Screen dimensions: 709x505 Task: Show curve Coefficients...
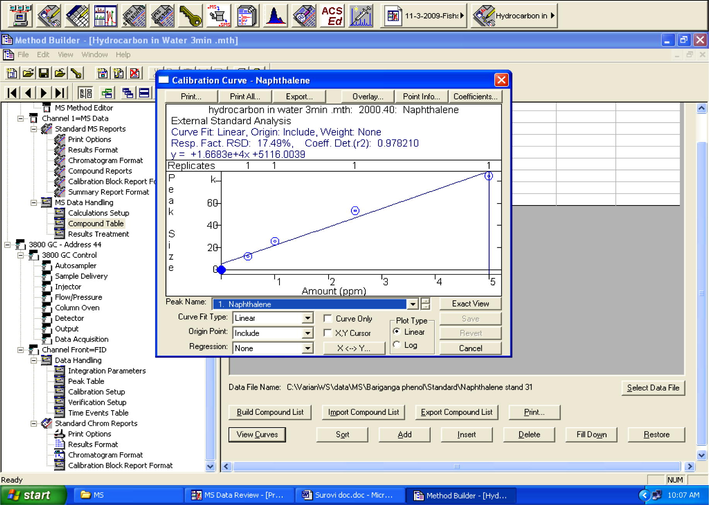(475, 96)
